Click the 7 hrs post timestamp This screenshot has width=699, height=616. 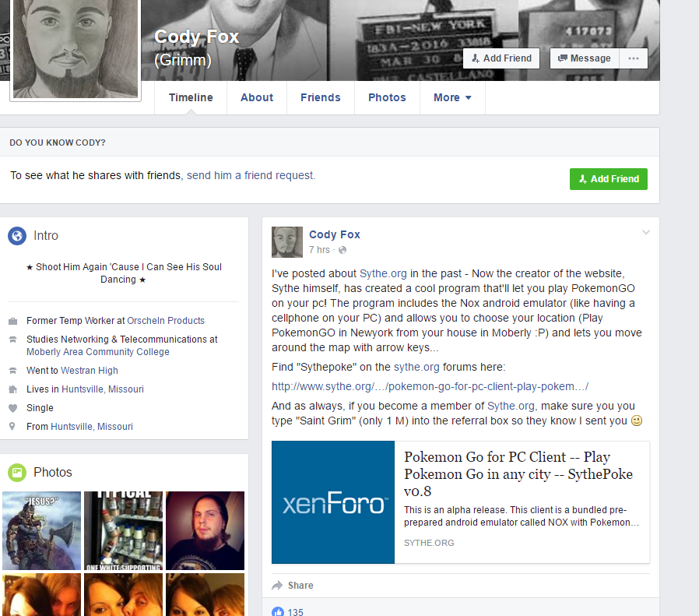pyautogui.click(x=319, y=250)
